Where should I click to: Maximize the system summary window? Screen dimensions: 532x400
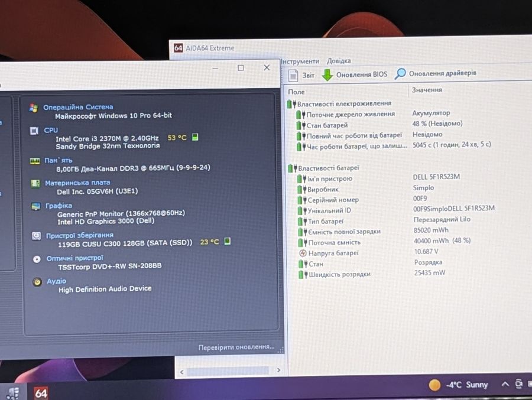click(241, 68)
